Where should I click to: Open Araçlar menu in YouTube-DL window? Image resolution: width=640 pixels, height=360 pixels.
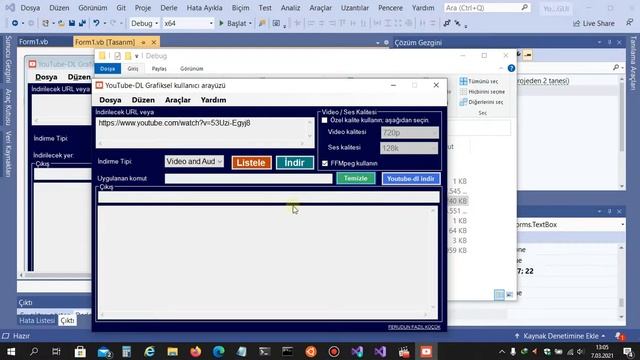tap(178, 100)
